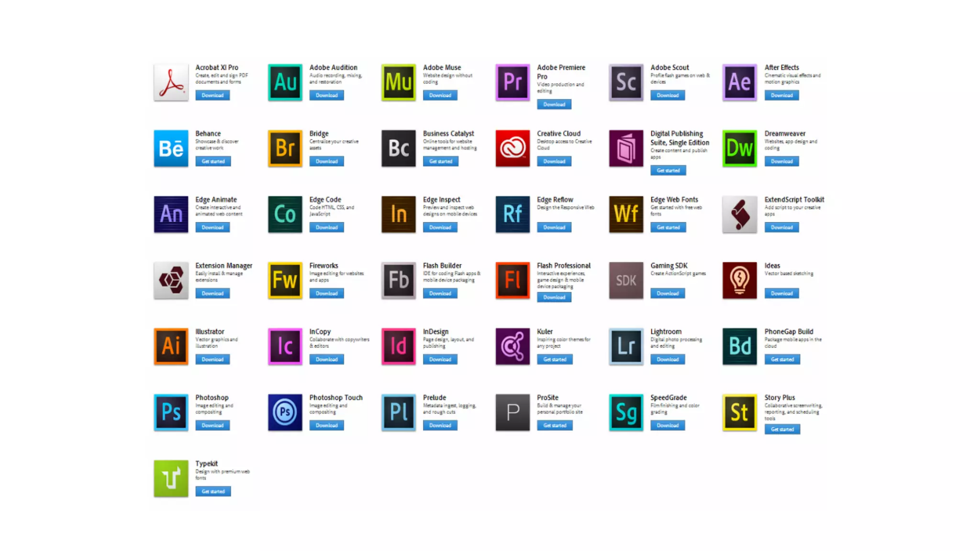Download Flash Professional via its button

pos(554,298)
